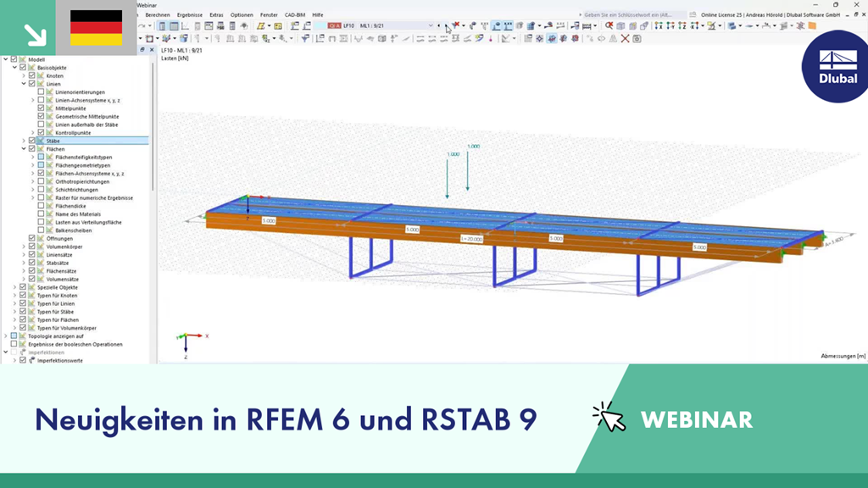Click the redo arrow icon
This screenshot has width=868, height=488.
click(x=142, y=26)
